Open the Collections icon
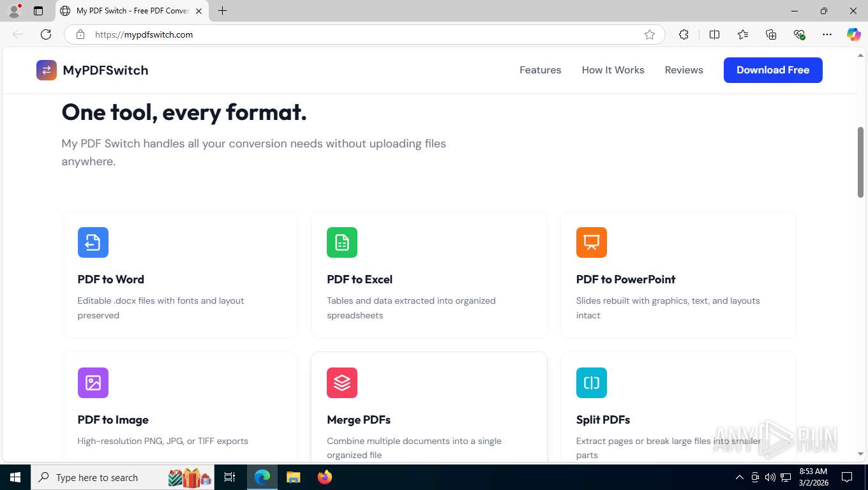 click(771, 34)
